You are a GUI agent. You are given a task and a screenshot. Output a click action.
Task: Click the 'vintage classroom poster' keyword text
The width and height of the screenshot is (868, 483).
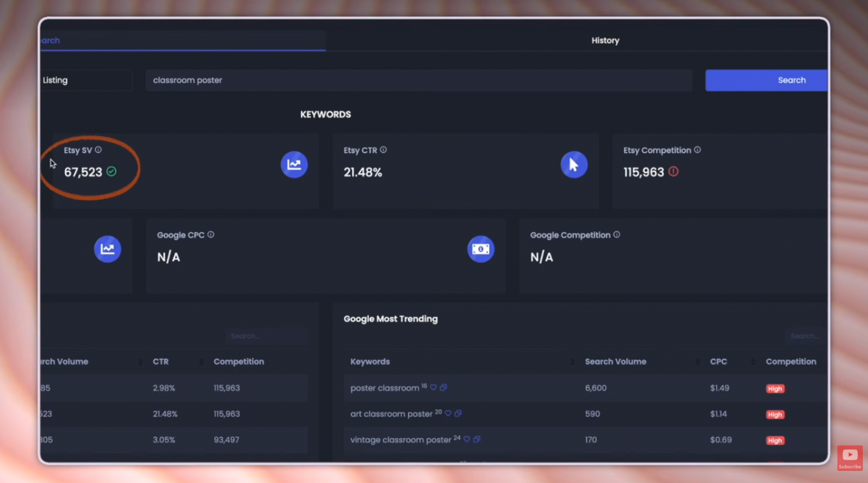click(401, 440)
